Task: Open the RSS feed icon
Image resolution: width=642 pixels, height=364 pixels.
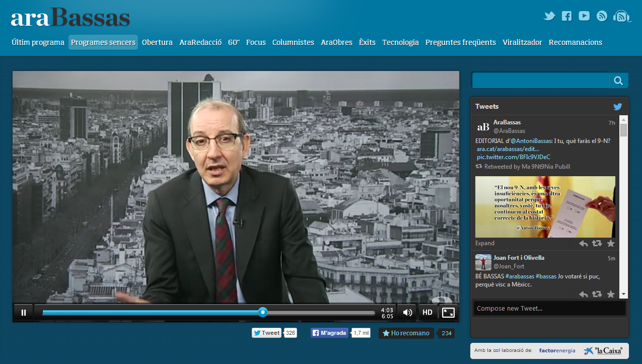Action: pos(602,16)
